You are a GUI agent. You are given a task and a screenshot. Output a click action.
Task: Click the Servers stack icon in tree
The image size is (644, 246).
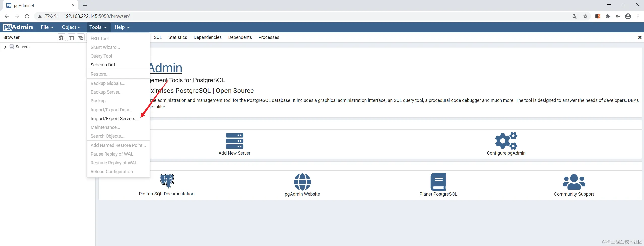coord(12,47)
